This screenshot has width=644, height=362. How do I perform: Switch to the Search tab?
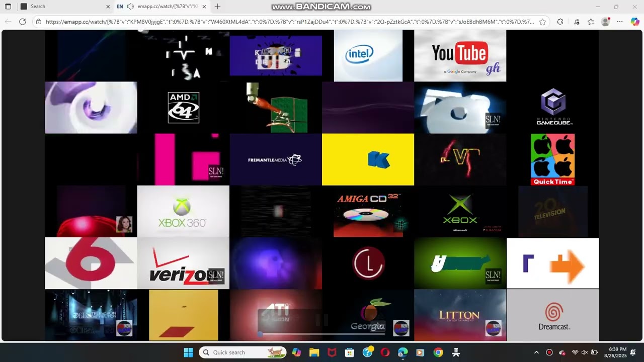coord(64,7)
